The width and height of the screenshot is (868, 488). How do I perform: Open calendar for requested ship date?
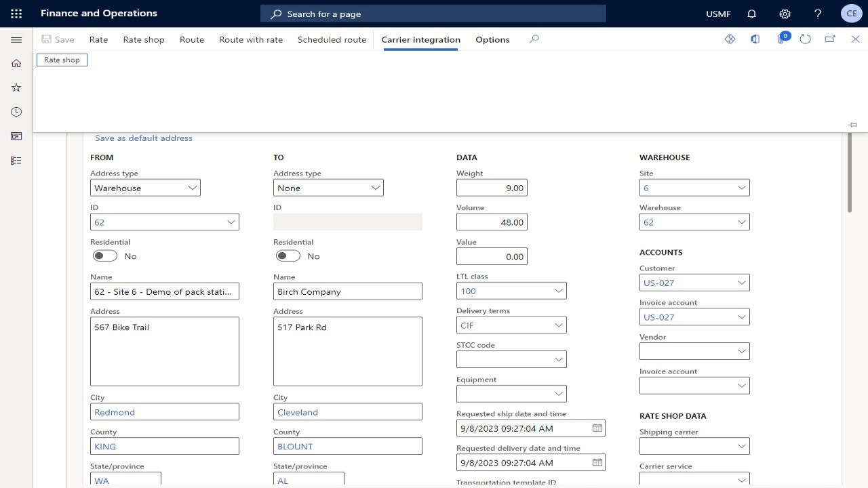tap(597, 428)
